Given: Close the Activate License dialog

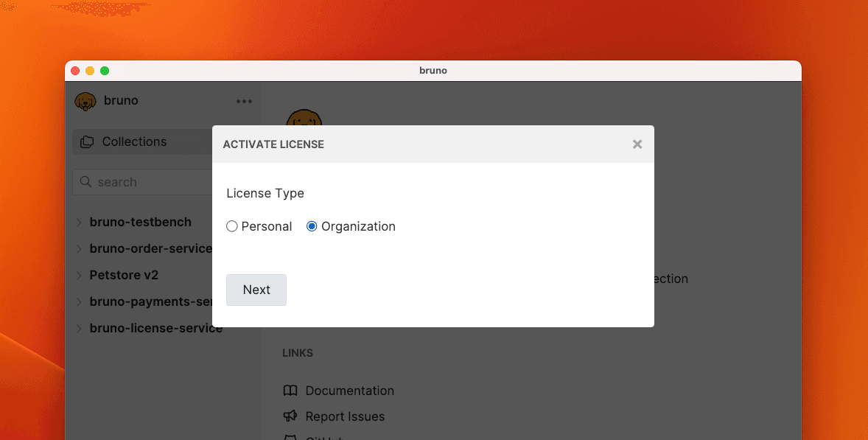Looking at the screenshot, I should (x=637, y=144).
